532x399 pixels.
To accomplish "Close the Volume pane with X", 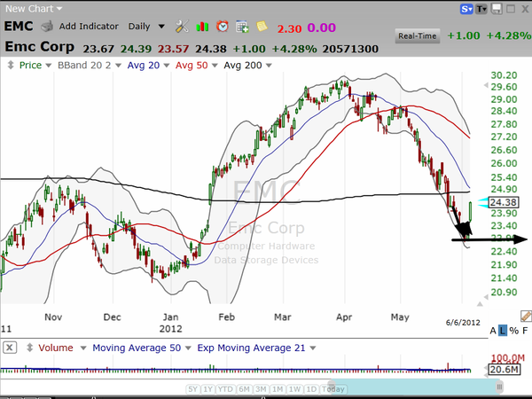I will (x=10, y=348).
